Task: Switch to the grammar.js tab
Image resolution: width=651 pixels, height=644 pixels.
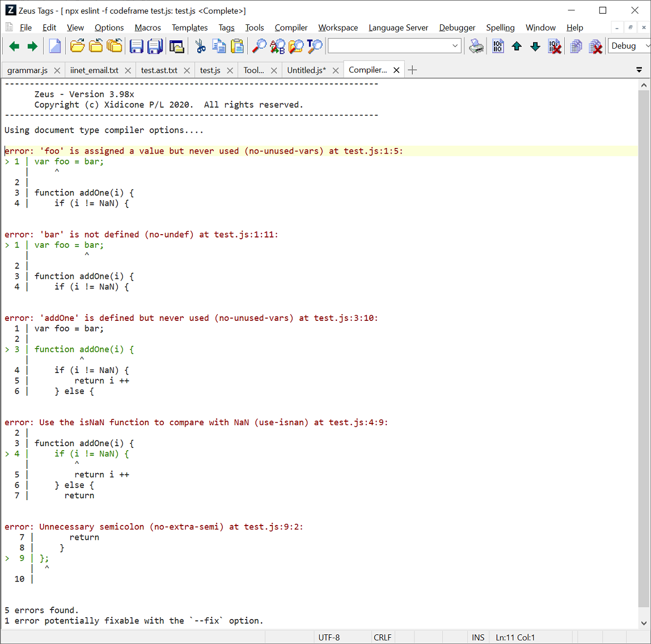Action: click(x=27, y=70)
